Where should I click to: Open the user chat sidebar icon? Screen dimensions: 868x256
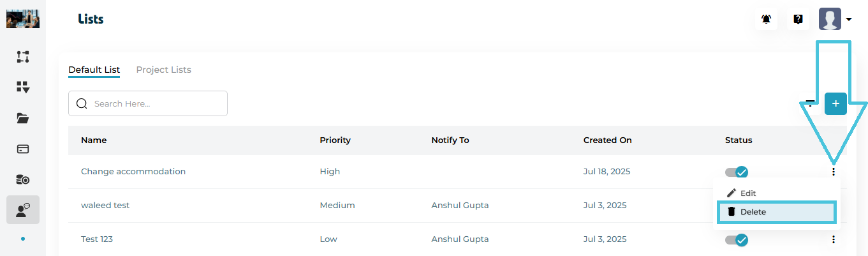(23, 210)
